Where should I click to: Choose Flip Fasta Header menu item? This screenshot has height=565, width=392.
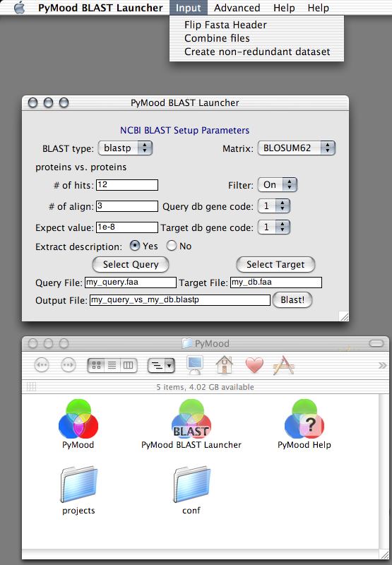pos(256,25)
